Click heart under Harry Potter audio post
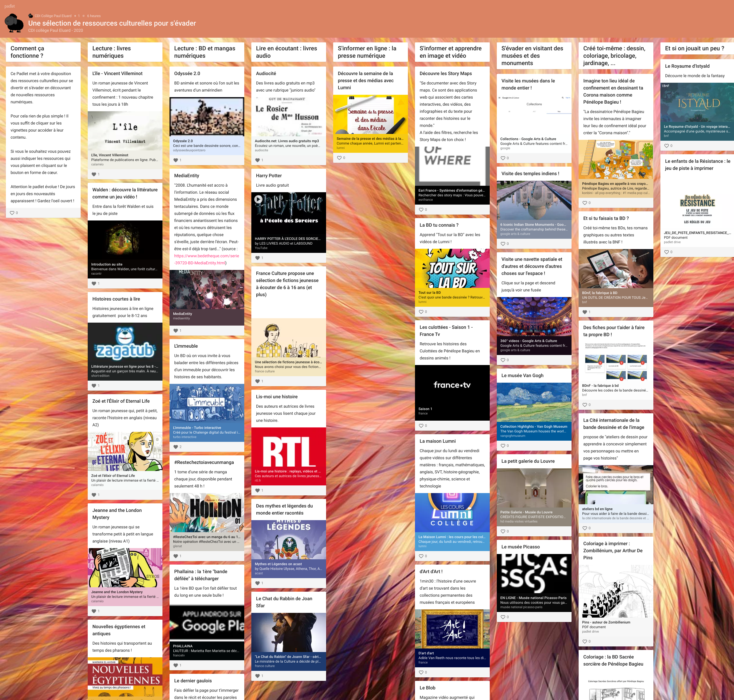The width and height of the screenshot is (734, 700). coord(257,258)
